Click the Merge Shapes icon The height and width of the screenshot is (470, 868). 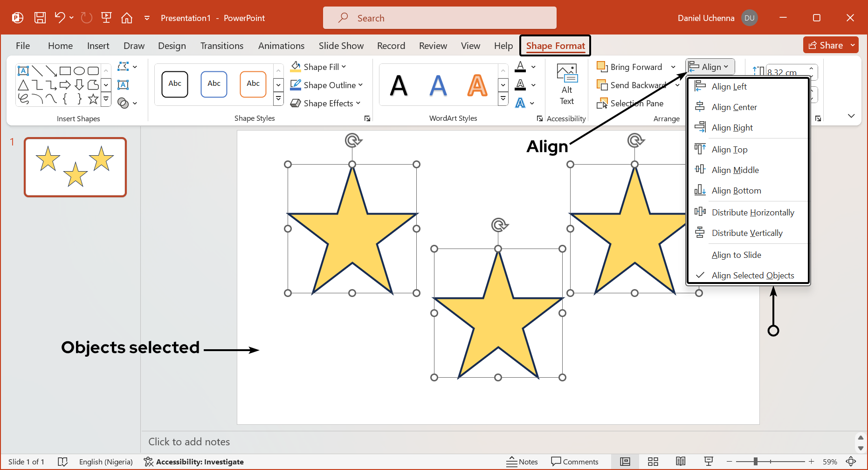pos(123,103)
